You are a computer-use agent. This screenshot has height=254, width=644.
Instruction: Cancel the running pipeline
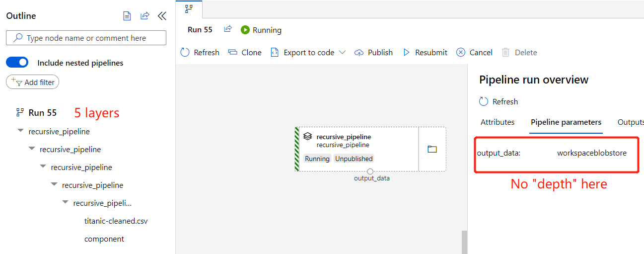click(474, 52)
